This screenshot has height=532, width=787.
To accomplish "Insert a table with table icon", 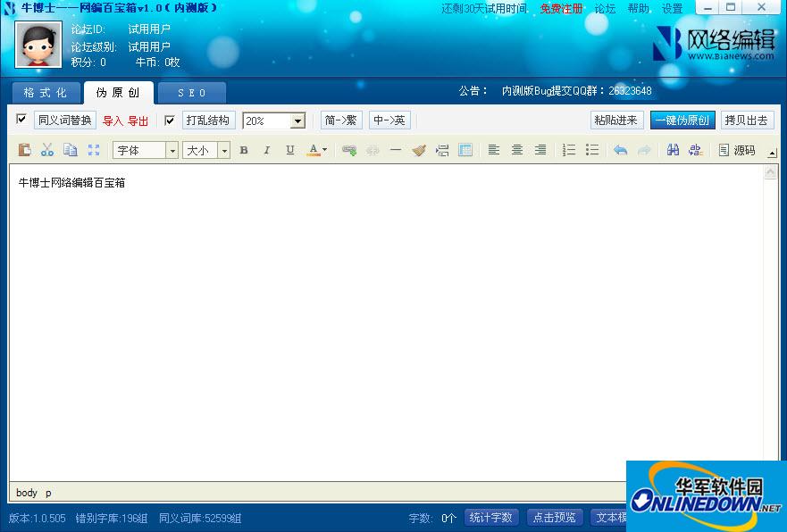I will [465, 150].
